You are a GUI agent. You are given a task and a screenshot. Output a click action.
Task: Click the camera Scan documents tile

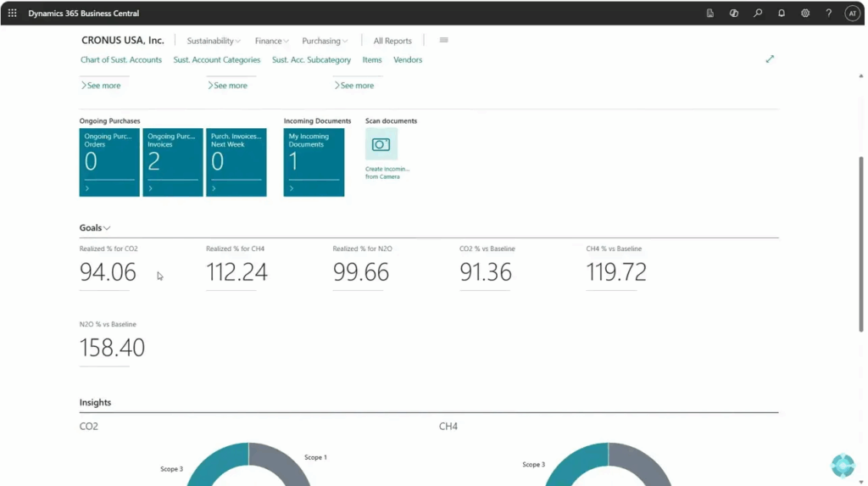(x=381, y=145)
